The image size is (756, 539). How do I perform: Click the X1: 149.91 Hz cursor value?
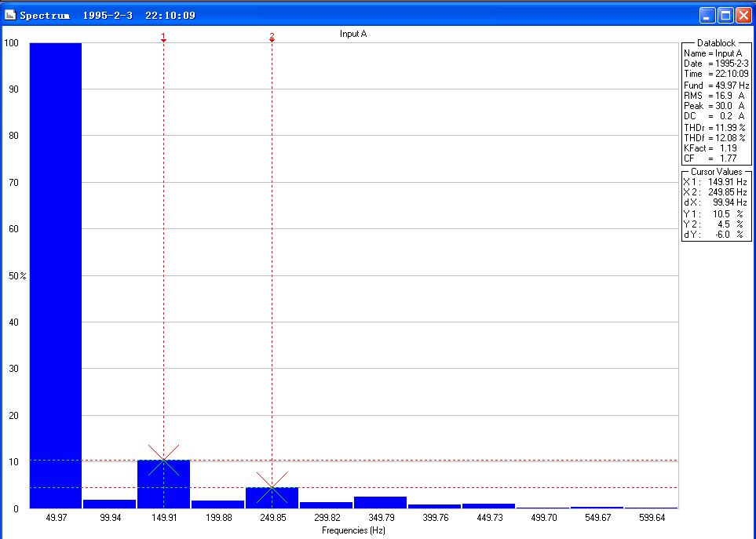tap(715, 182)
